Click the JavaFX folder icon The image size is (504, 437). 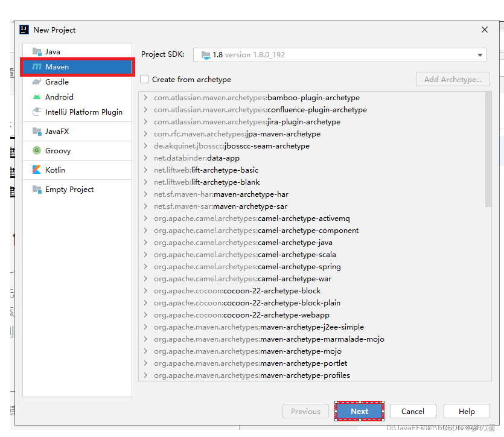click(37, 131)
